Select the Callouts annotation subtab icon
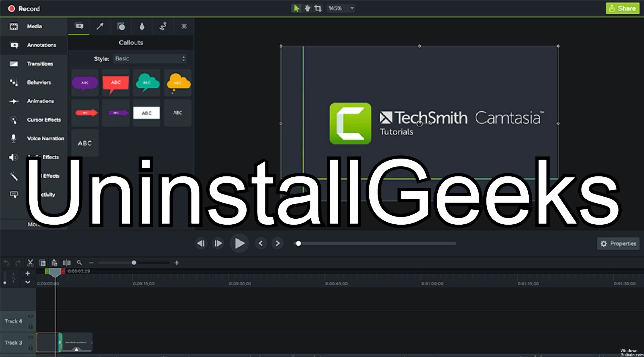This screenshot has height=357, width=644. 79,26
